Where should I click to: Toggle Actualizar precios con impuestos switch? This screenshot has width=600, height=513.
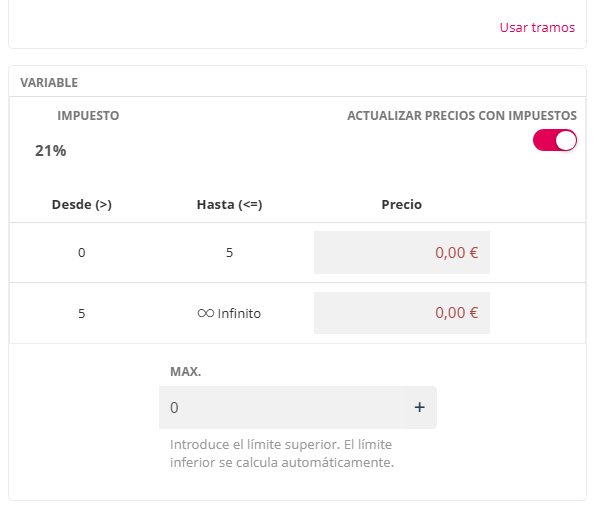click(x=555, y=141)
